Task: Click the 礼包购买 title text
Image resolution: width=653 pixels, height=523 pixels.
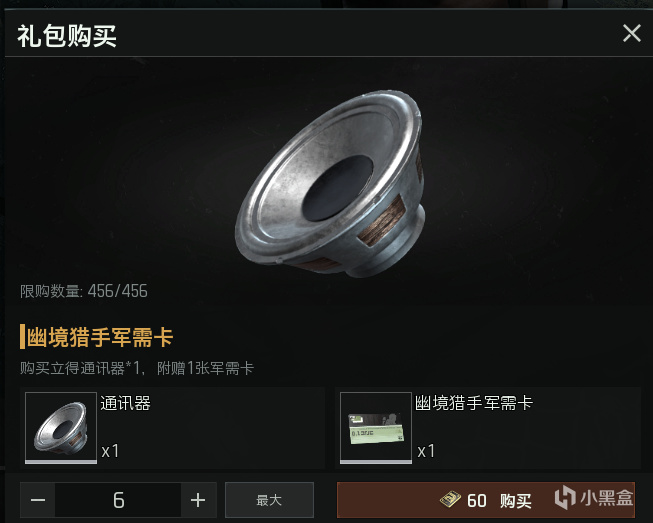Action: 67,35
